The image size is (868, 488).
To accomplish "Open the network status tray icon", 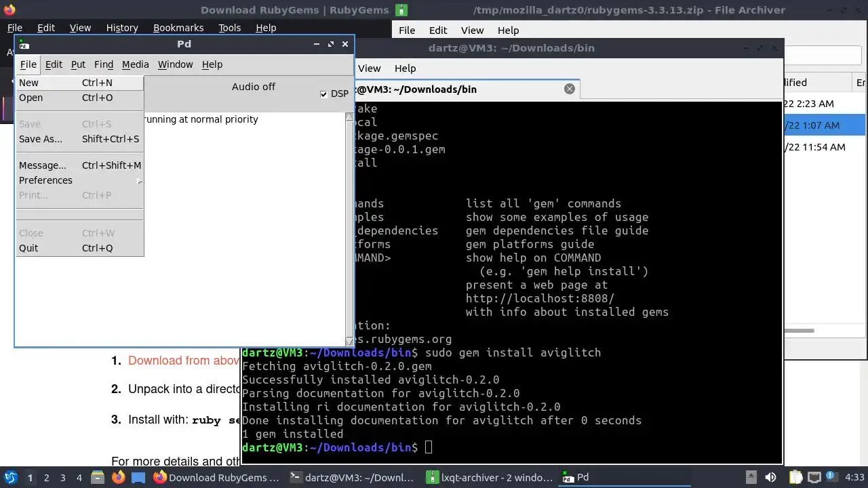I will [x=814, y=478].
